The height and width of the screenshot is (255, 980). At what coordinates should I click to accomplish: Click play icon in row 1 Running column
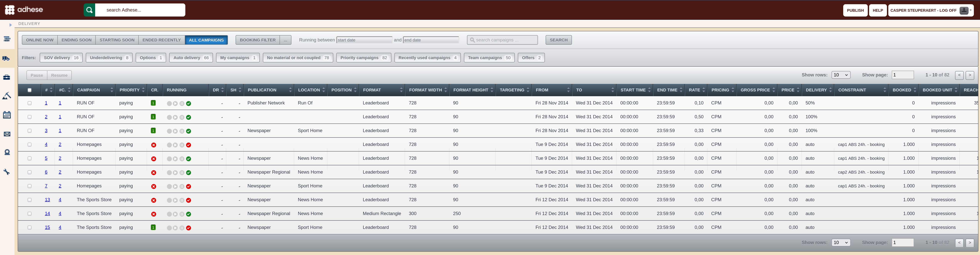tap(175, 103)
